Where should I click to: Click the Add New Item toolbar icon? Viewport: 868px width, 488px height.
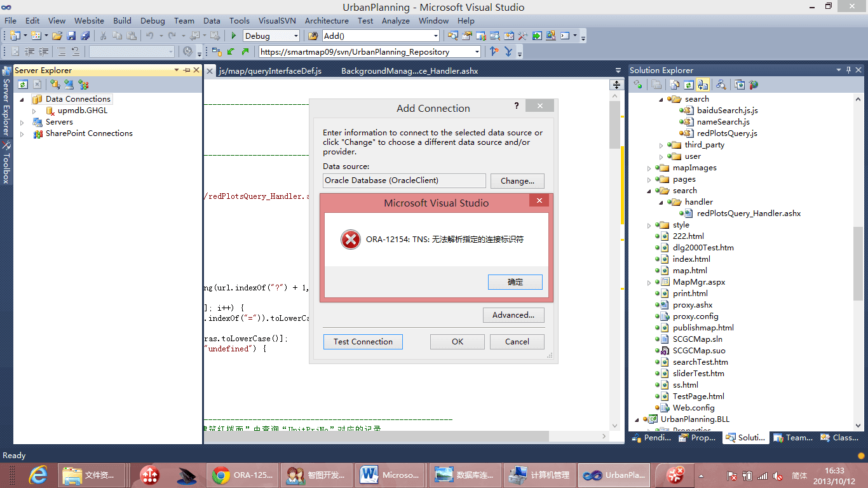click(x=36, y=36)
